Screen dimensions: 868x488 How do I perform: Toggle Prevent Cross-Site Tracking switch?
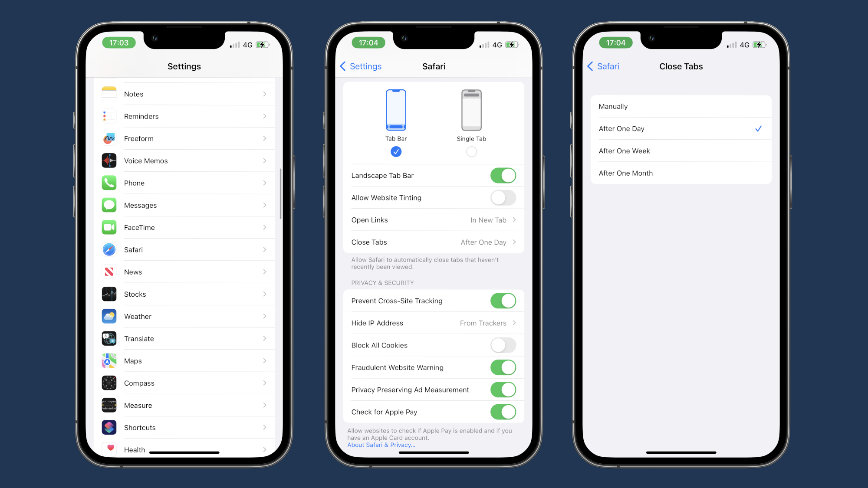coord(503,300)
